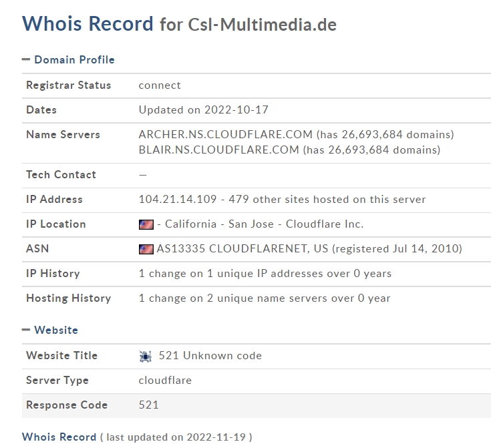Click '1 change on 2 unique name servers' text
The height and width of the screenshot is (448, 491).
click(x=234, y=298)
